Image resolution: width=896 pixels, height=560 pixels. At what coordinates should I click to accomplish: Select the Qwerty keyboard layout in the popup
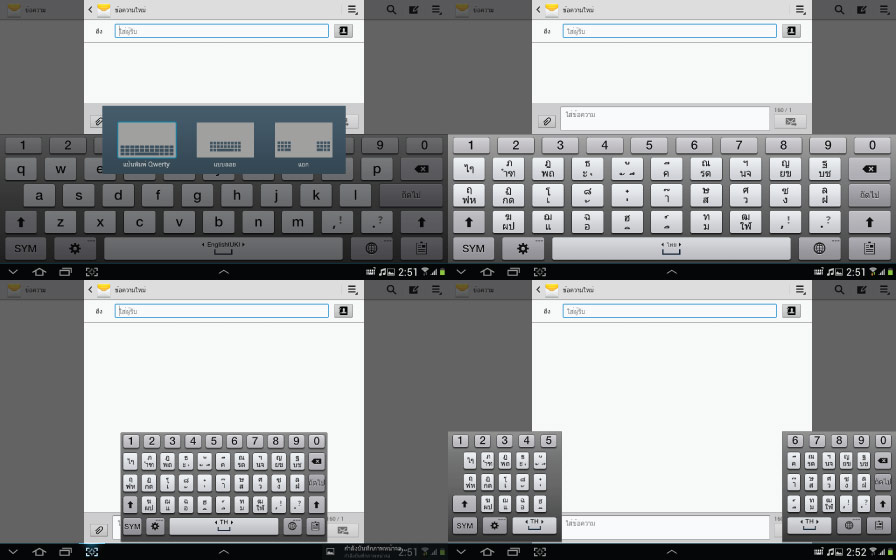(x=146, y=141)
